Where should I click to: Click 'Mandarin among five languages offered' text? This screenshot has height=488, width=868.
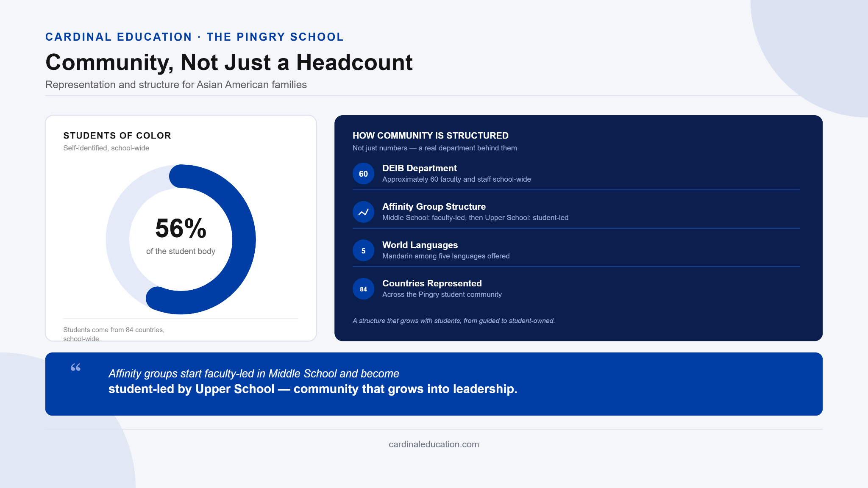[x=446, y=256]
